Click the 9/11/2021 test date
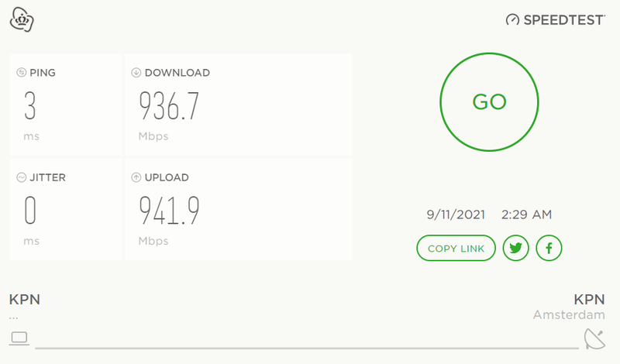Image resolution: width=620 pixels, height=364 pixels. [456, 215]
